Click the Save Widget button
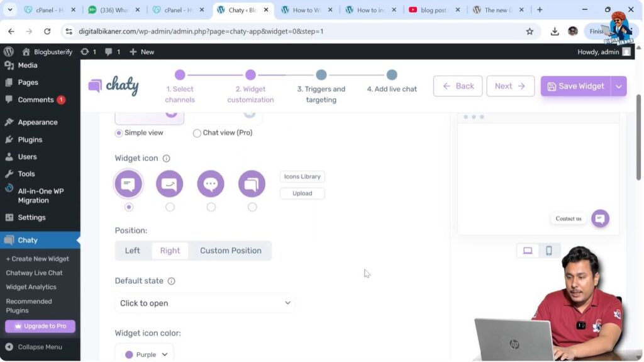 (575, 86)
